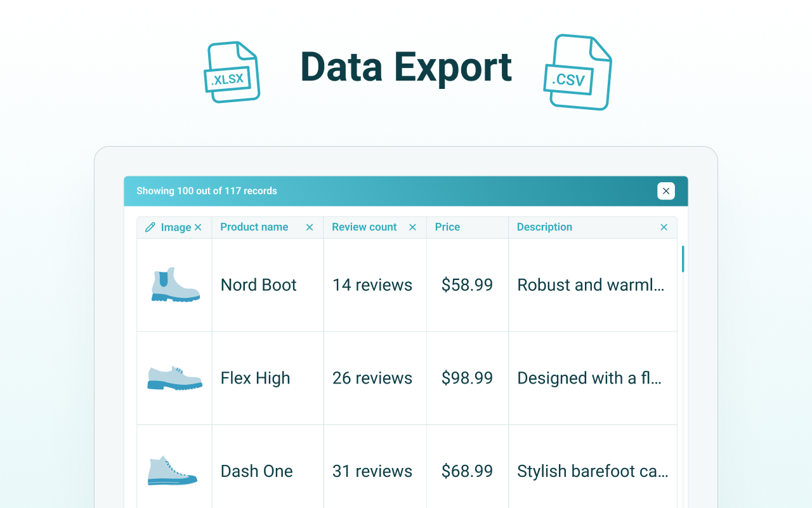This screenshot has width=812, height=508.
Task: Click the 31 reviews cell
Action: [x=372, y=472]
